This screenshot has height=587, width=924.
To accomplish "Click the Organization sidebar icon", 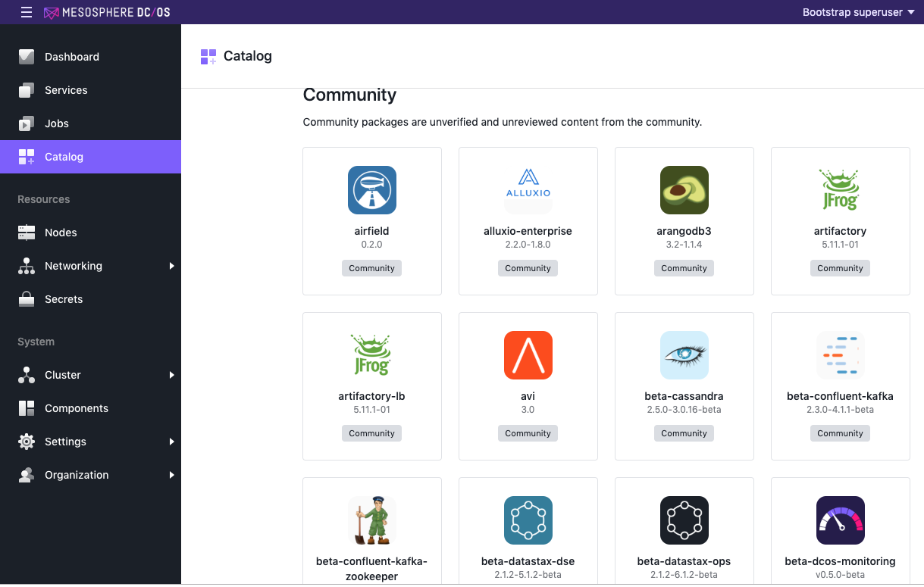I will (27, 475).
